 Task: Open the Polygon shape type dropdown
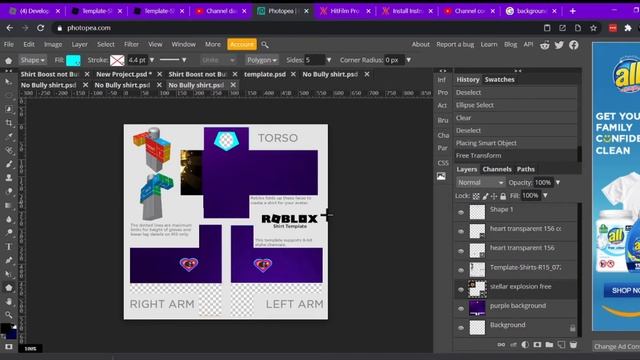pos(262,60)
